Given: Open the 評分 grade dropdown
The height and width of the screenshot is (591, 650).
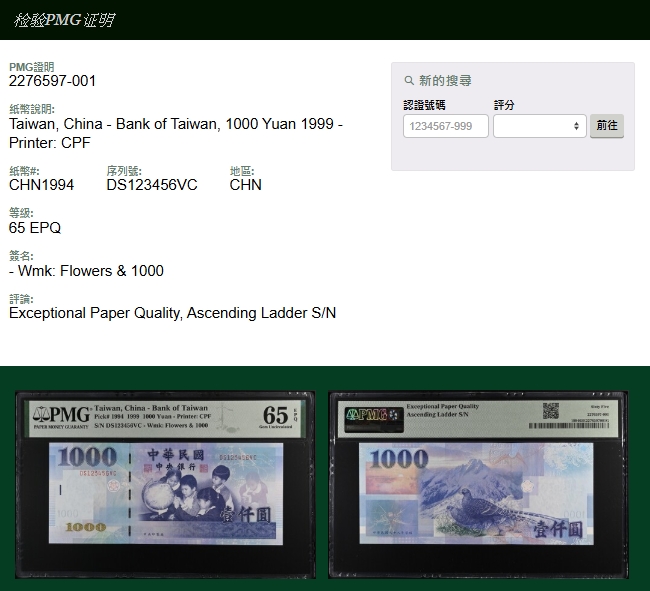Looking at the screenshot, I should 539,126.
